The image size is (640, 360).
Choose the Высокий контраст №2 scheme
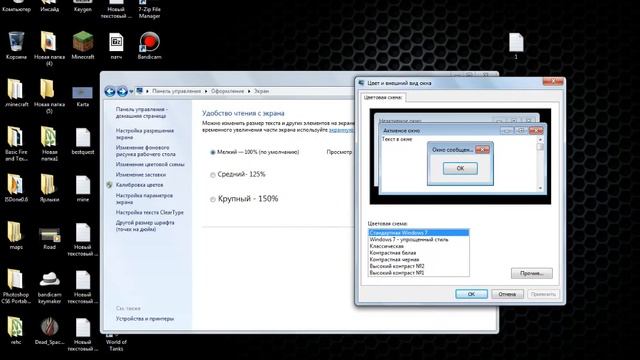coord(418,266)
